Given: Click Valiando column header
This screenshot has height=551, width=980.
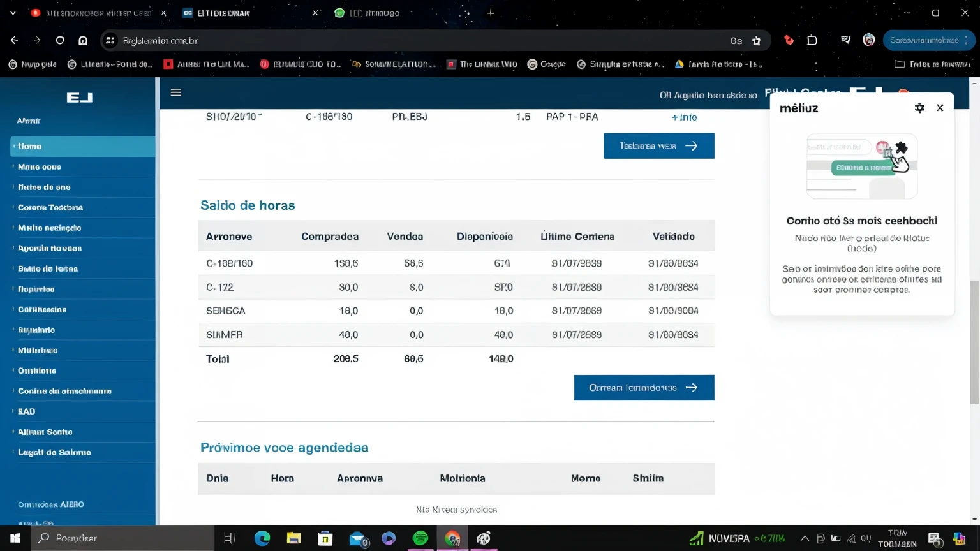Looking at the screenshot, I should click(x=674, y=237).
